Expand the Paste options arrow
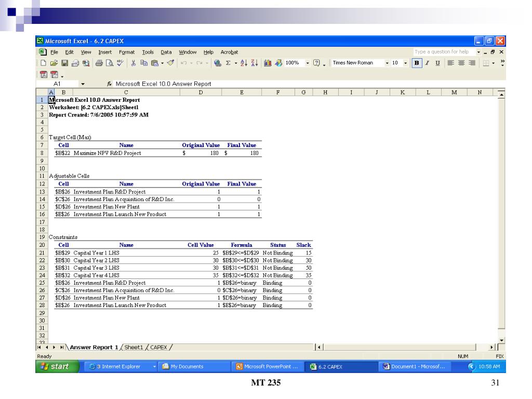 click(x=162, y=63)
